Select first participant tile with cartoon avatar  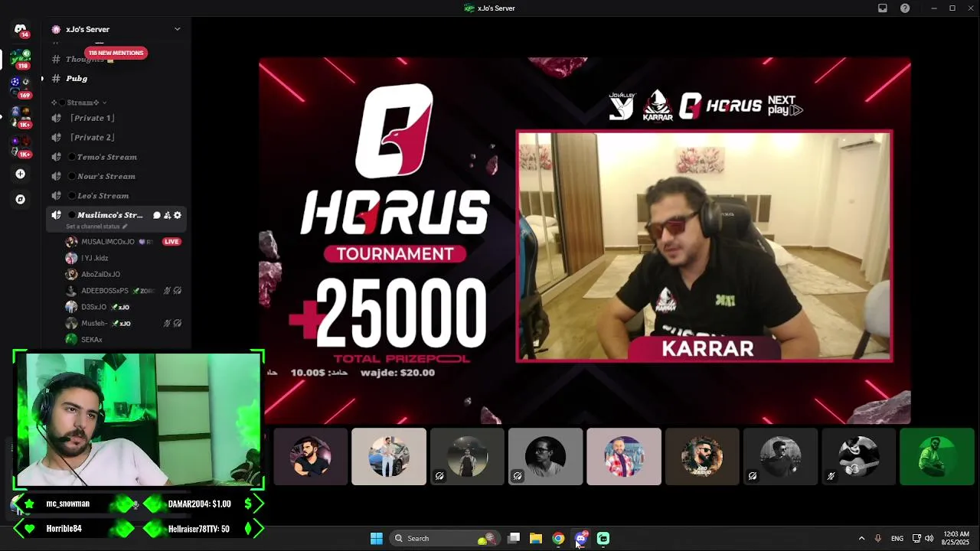pyautogui.click(x=311, y=457)
